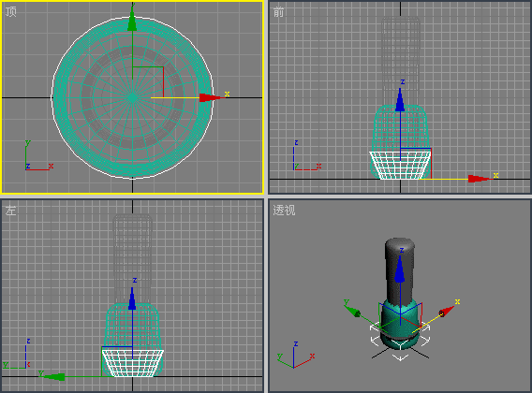
Task: Grab the green Y-axis arrow in Left viewport
Action: (54, 376)
